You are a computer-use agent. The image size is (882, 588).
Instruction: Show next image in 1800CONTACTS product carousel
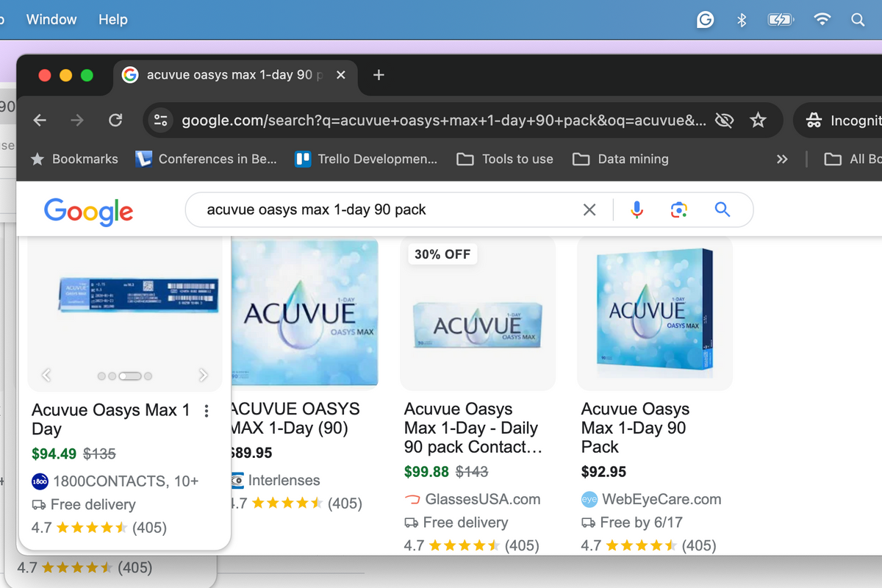204,376
